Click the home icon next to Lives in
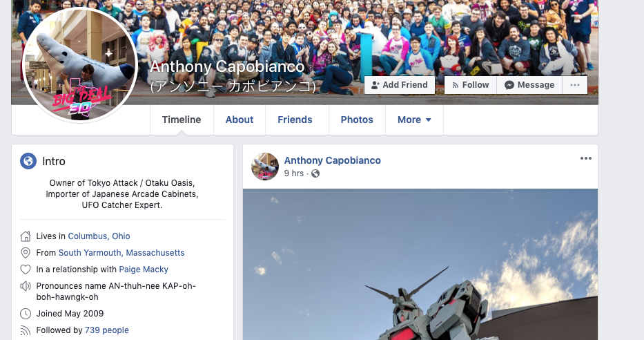Viewport: 644px width, 340px height. (26, 236)
